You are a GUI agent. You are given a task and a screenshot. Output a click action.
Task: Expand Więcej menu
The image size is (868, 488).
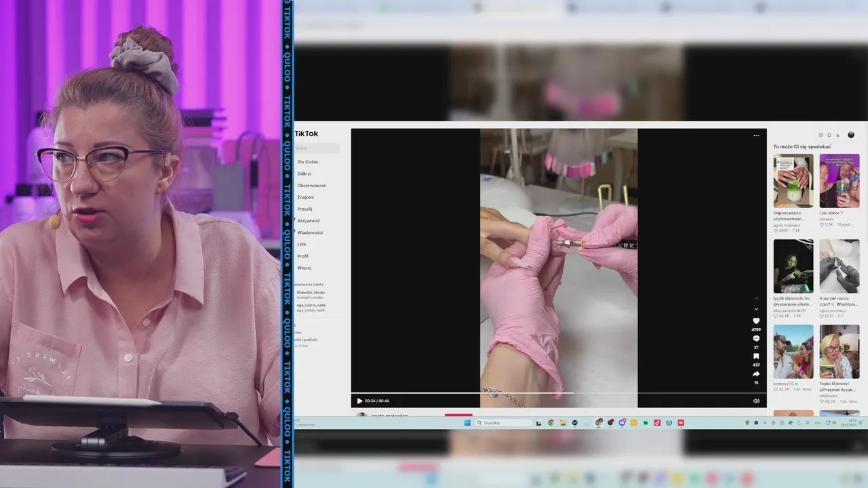pyautogui.click(x=304, y=268)
